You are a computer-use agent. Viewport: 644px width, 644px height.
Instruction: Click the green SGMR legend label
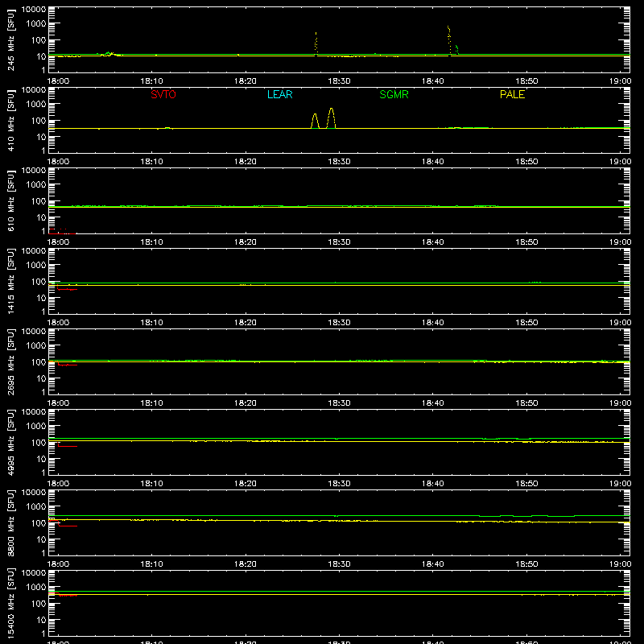(394, 94)
